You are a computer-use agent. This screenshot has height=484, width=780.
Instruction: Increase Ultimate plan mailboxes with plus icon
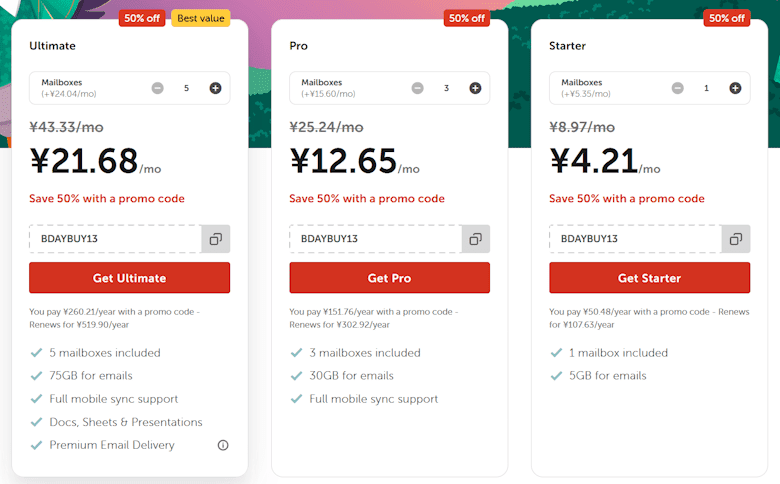point(215,88)
